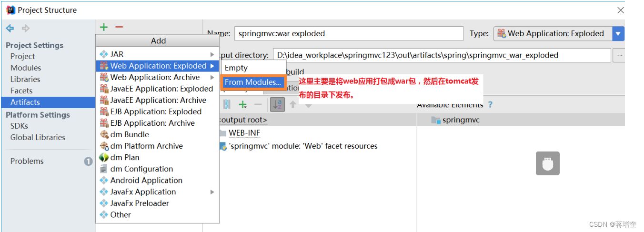
Task: Click the JAR artifact icon in Add menu
Action: [104, 54]
